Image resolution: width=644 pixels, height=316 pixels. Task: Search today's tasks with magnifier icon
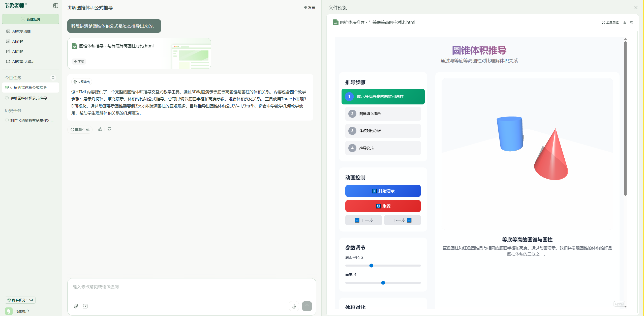pyautogui.click(x=53, y=78)
